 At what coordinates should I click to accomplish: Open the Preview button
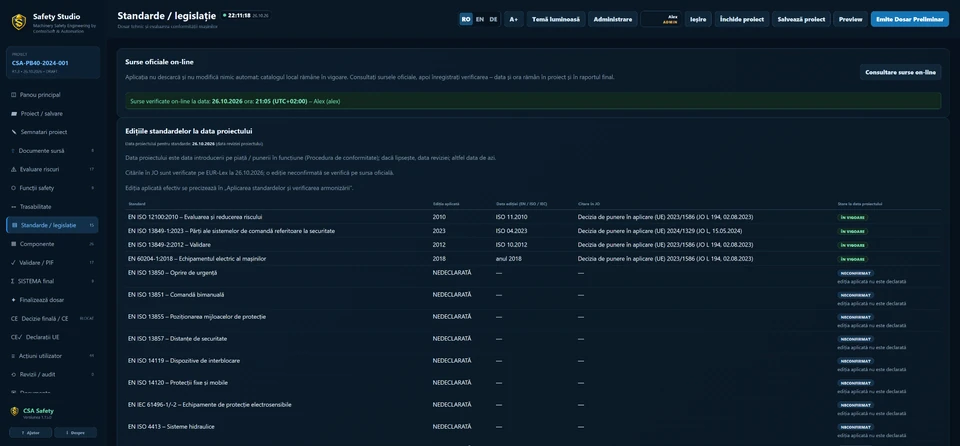pos(850,20)
